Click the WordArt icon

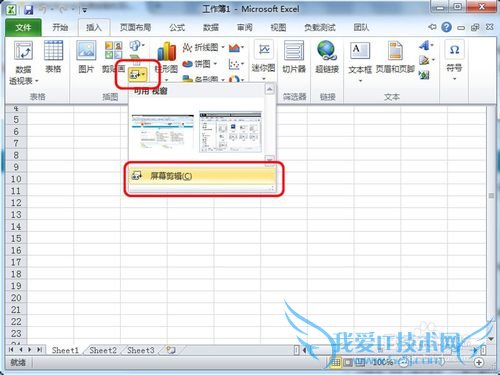424,45
